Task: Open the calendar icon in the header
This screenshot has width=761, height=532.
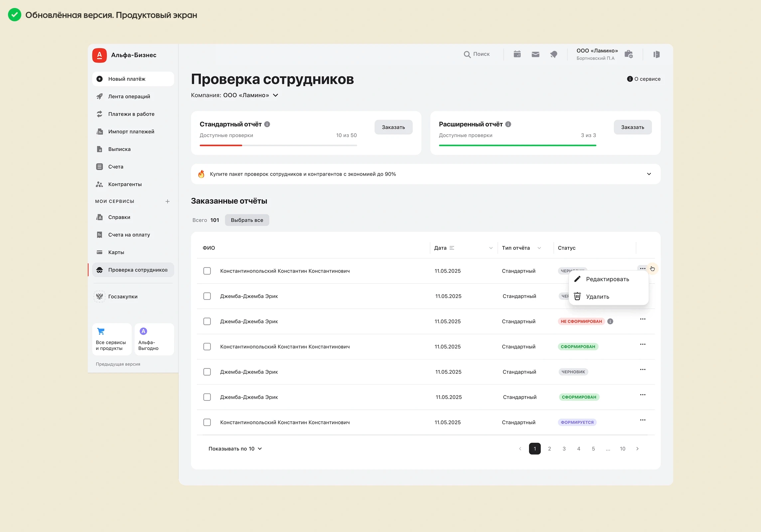Action: pos(517,54)
